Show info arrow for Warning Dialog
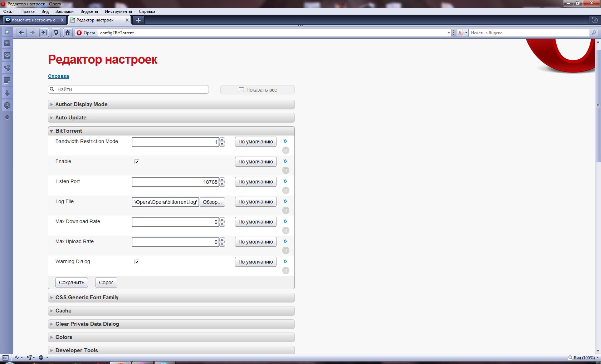Viewport: 601px width, 364px height. tap(285, 261)
